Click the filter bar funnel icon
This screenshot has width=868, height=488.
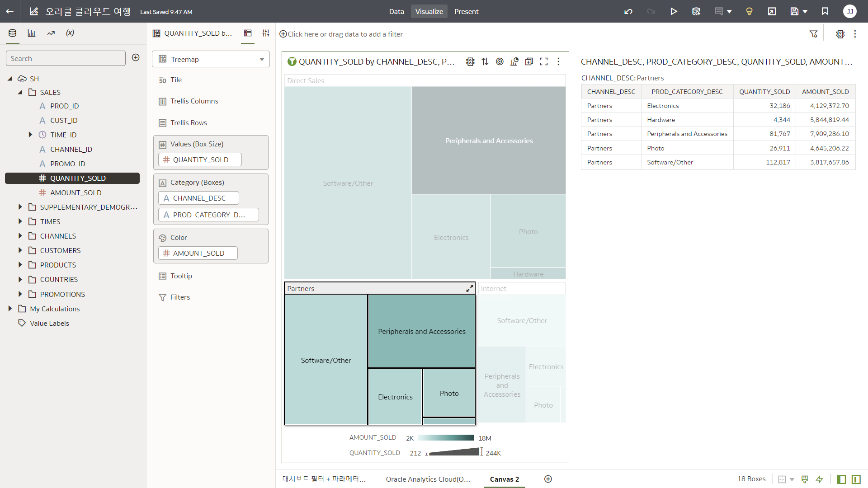point(813,34)
